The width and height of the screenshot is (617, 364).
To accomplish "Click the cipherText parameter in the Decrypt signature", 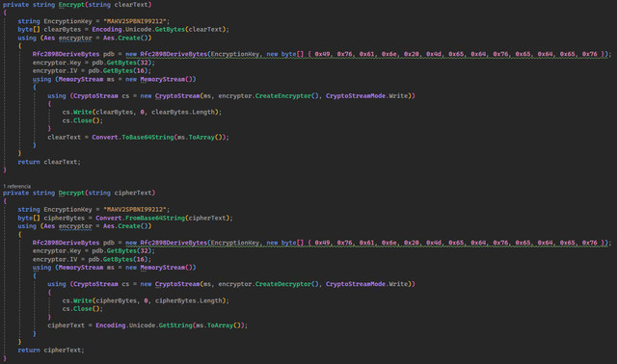I will tap(133, 193).
